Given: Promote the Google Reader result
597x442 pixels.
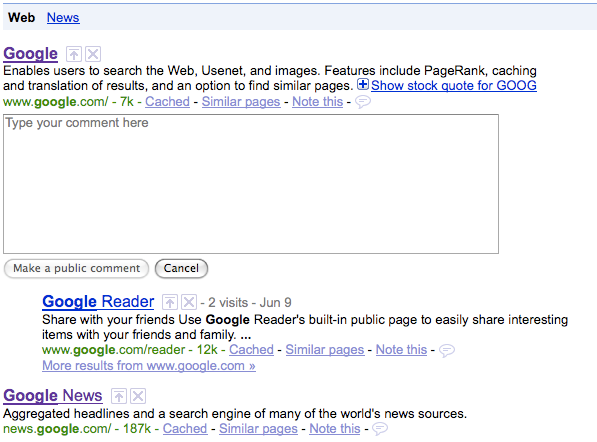Looking at the screenshot, I should click(x=170, y=302).
